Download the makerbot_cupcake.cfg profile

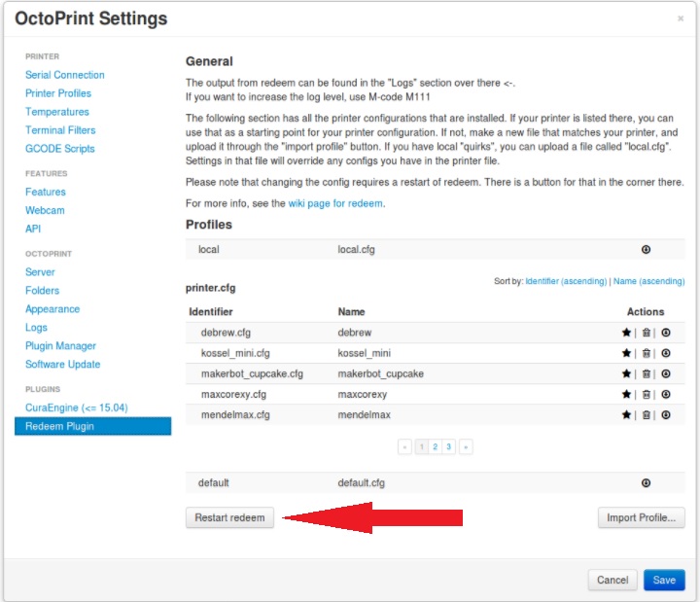click(666, 373)
